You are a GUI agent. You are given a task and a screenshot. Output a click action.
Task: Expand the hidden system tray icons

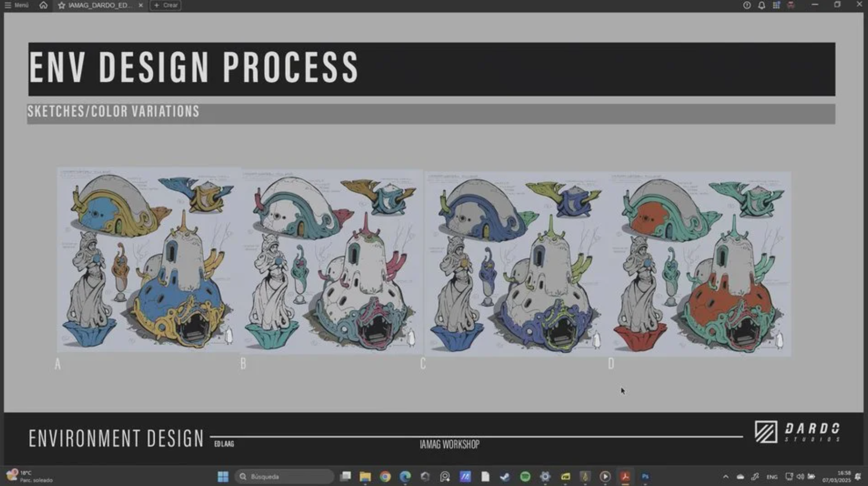point(725,477)
